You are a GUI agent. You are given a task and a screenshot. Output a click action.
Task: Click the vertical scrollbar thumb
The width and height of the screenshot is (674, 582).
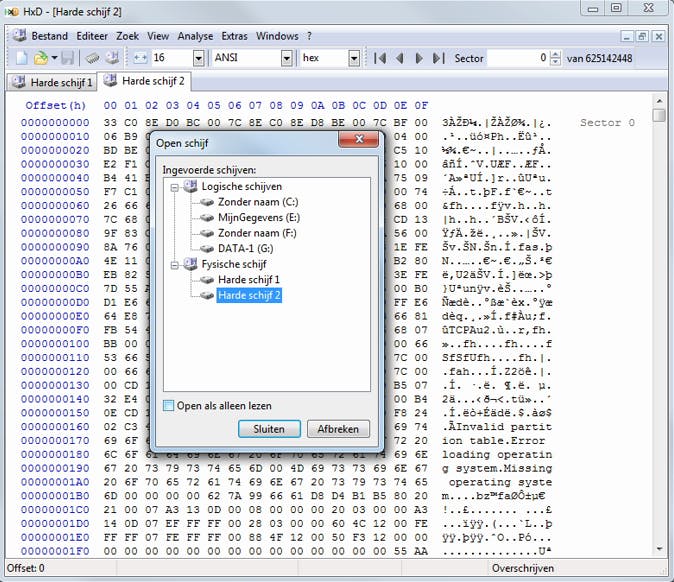(x=659, y=115)
